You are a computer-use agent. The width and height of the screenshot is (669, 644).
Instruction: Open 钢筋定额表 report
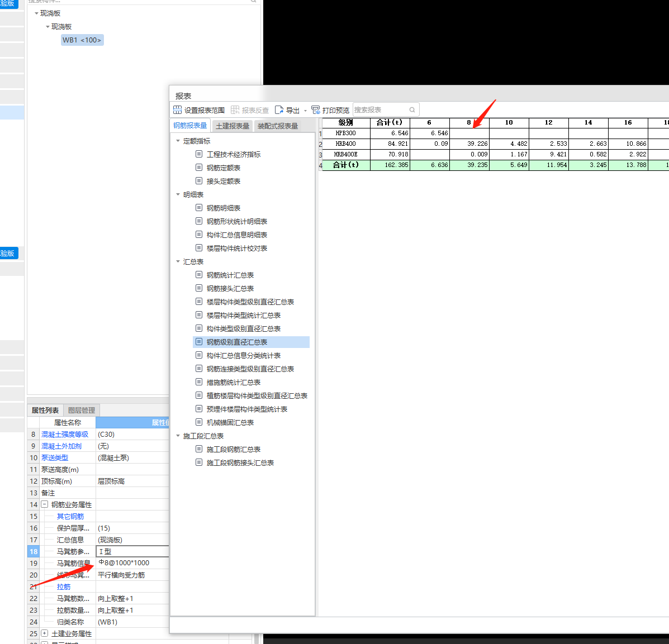pyautogui.click(x=224, y=168)
